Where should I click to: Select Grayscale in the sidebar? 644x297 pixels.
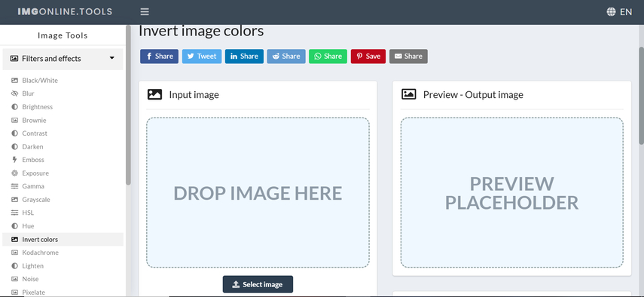pos(36,200)
